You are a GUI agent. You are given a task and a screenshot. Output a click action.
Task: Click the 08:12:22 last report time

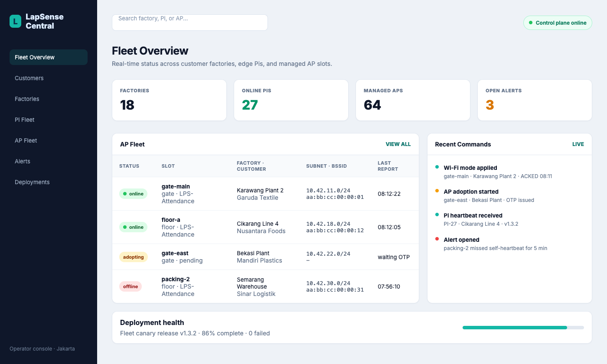pyautogui.click(x=389, y=194)
